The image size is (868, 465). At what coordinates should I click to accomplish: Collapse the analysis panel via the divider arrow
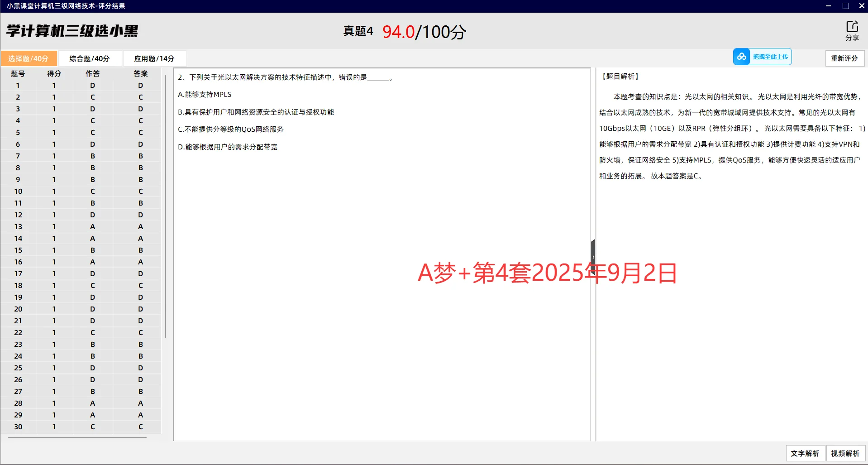(593, 256)
